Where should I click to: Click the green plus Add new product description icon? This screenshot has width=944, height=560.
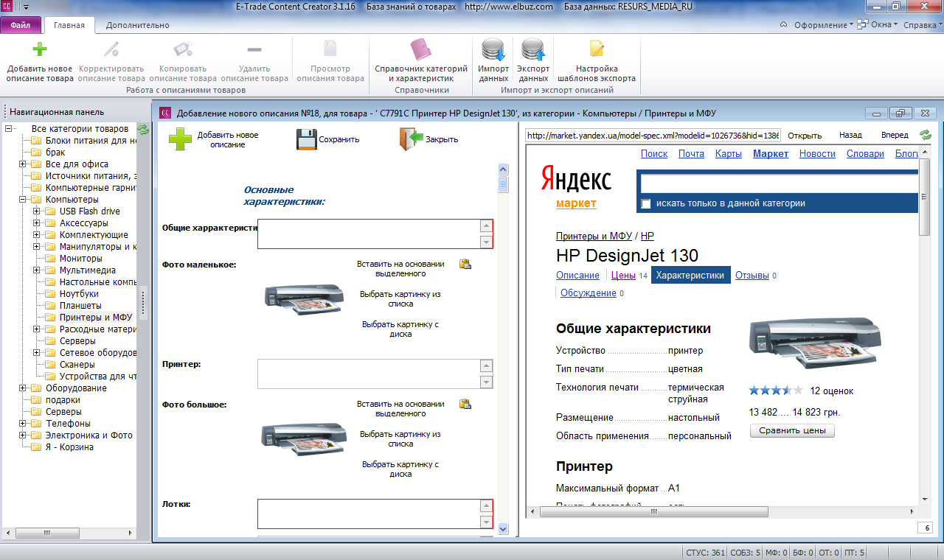40,49
